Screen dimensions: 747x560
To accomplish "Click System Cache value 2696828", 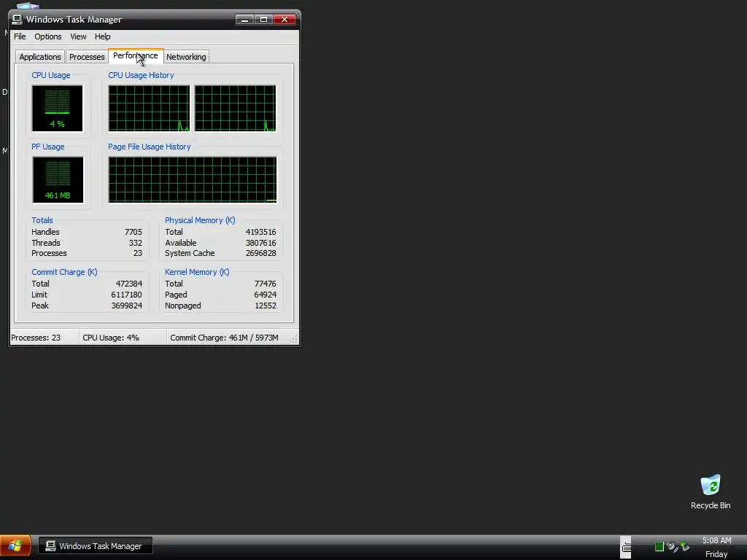I will pos(260,253).
